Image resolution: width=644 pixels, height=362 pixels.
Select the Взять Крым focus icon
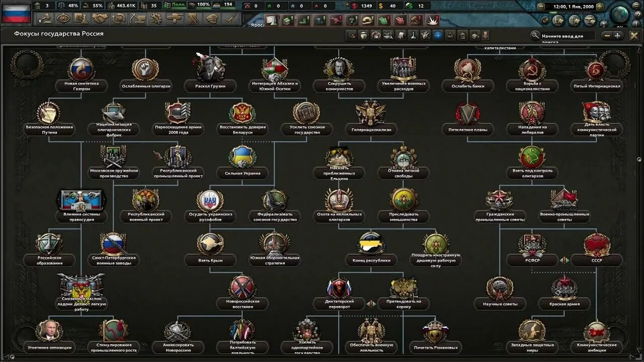[x=210, y=244]
